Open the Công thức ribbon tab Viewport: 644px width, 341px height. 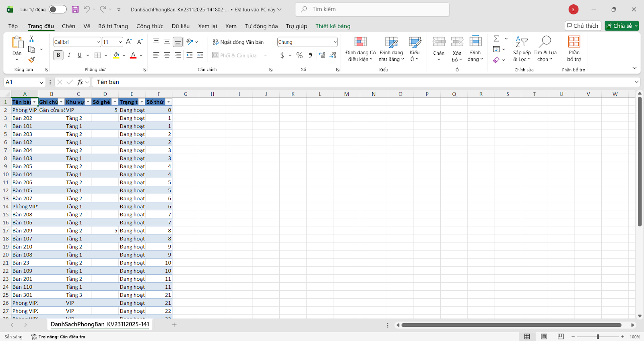[x=150, y=26]
